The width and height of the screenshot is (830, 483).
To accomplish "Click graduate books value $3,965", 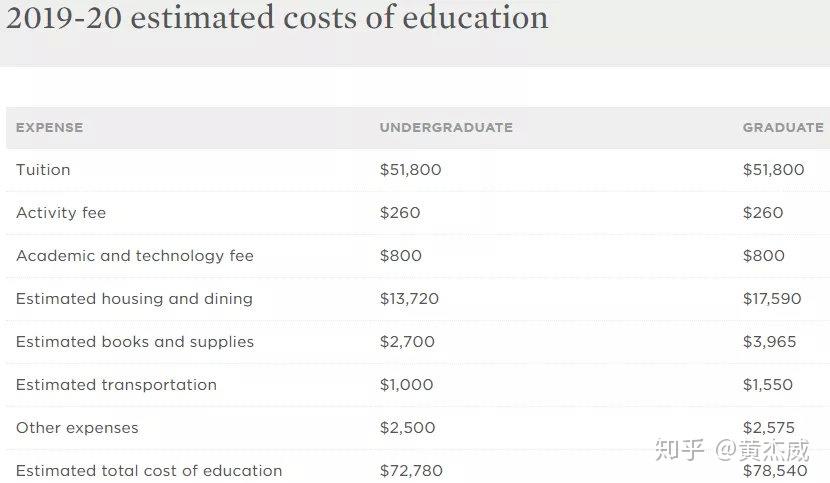I will click(769, 342).
